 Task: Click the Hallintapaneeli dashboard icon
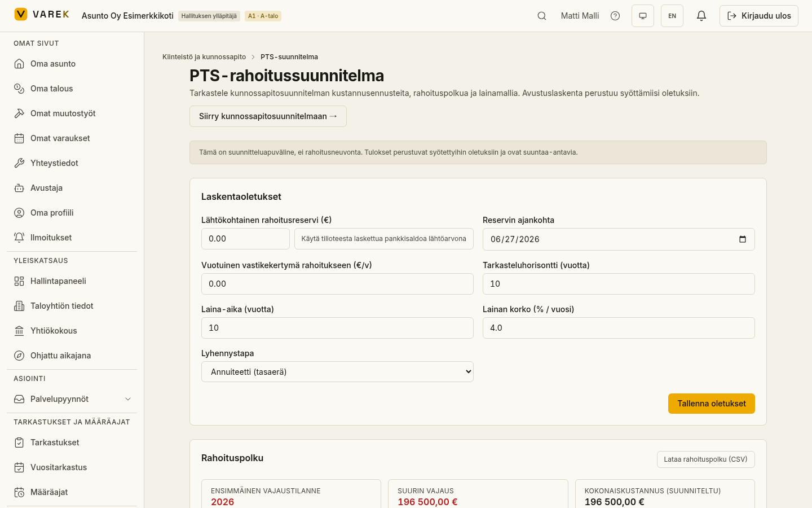click(x=19, y=281)
